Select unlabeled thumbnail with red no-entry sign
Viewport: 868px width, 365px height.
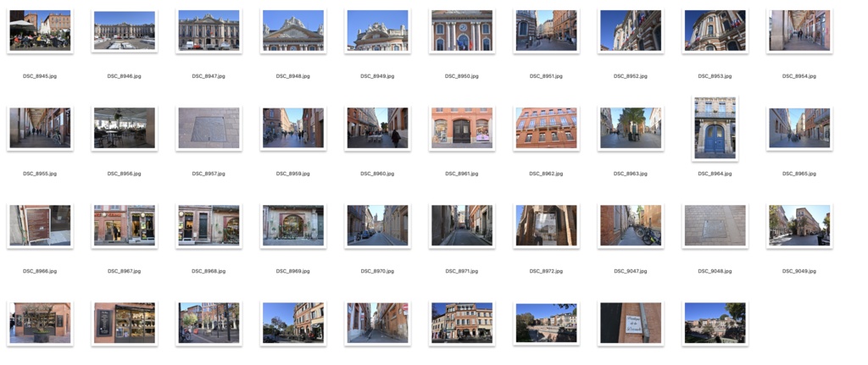pos(377,323)
